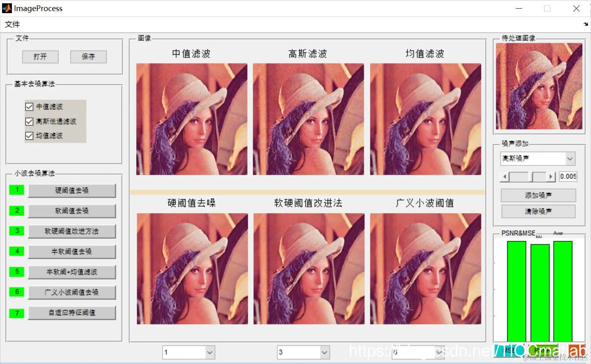591x364 pixels.
Task: Click the green label numbered 5
Action: pos(17,271)
